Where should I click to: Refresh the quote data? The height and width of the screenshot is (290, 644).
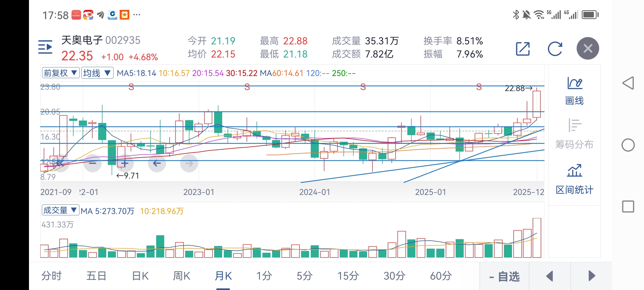pyautogui.click(x=555, y=49)
